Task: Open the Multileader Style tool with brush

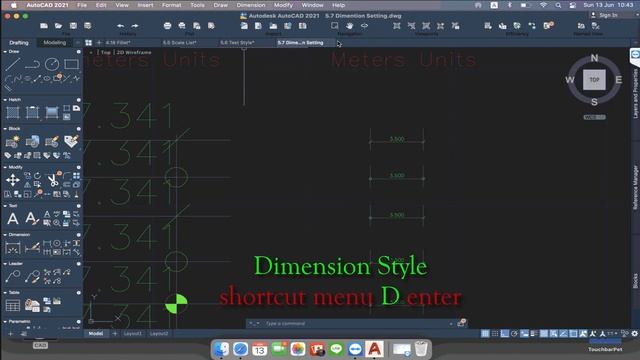Action: (32, 276)
